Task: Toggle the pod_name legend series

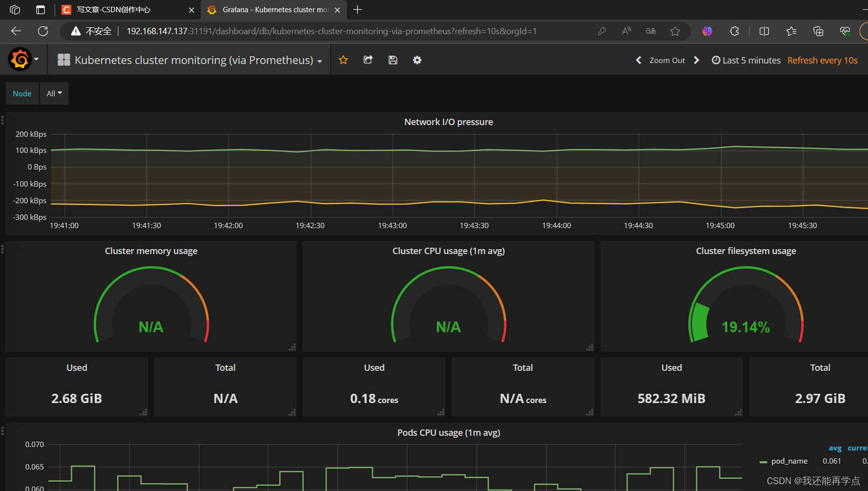Action: click(x=789, y=461)
